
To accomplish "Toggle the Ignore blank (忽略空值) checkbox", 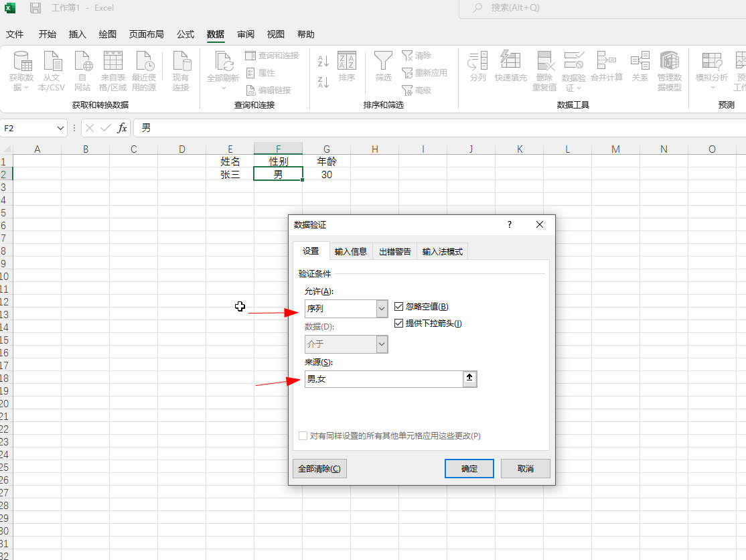I will pyautogui.click(x=399, y=307).
